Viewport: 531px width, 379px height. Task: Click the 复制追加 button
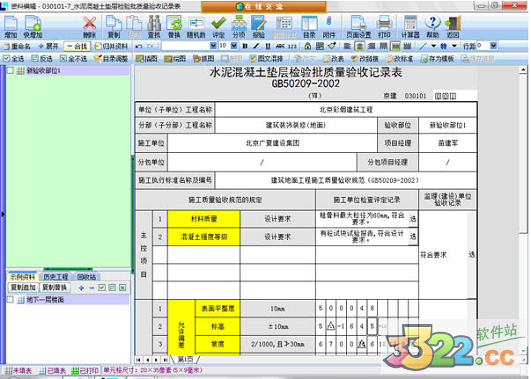[x=23, y=288]
